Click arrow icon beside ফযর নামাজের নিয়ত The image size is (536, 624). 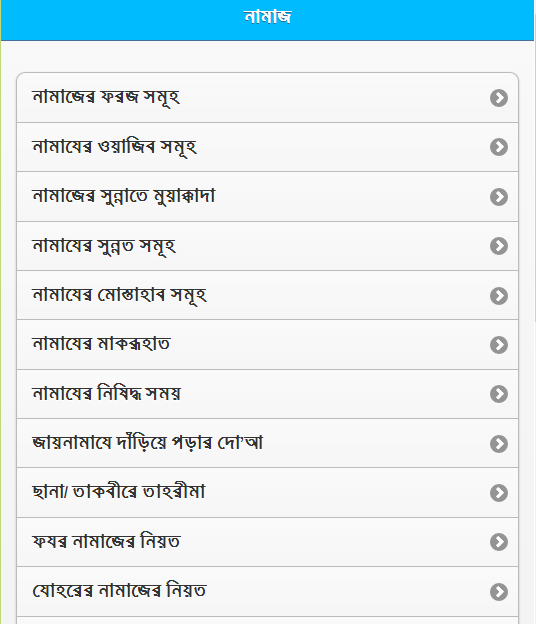(499, 542)
